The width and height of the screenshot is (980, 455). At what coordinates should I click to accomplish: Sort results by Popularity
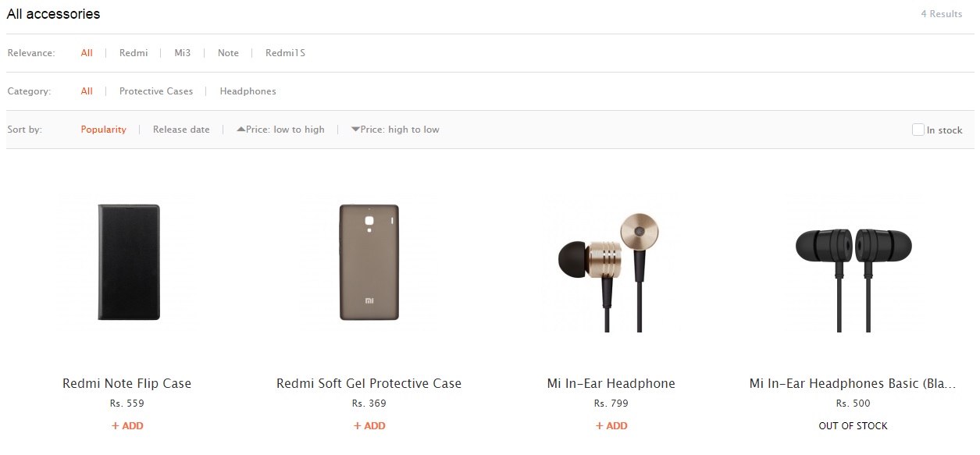click(103, 130)
